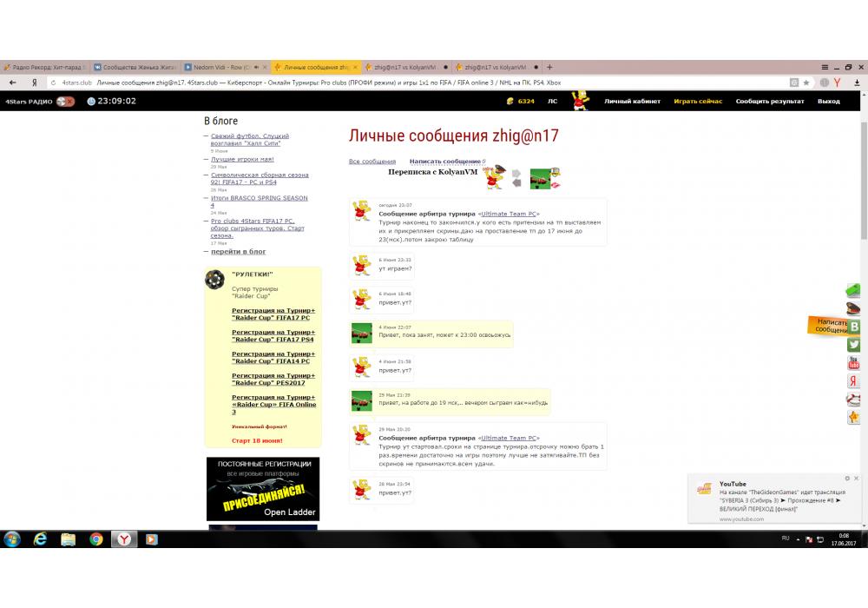Open Ultimate Team PC link in today's message
The image size is (868, 608).
(x=509, y=214)
